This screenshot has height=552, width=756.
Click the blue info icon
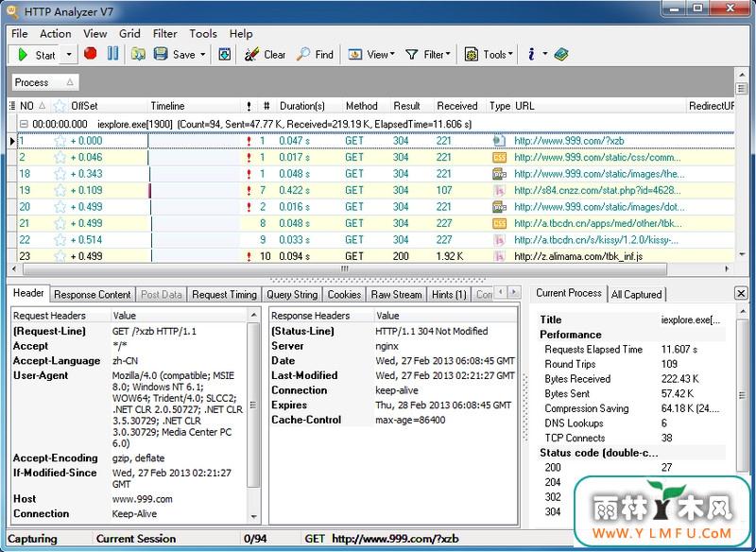click(531, 54)
